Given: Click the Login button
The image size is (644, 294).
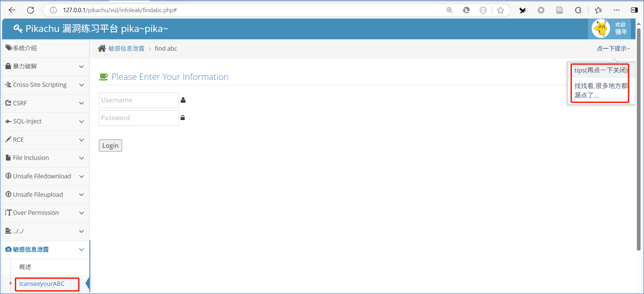Looking at the screenshot, I should (110, 145).
